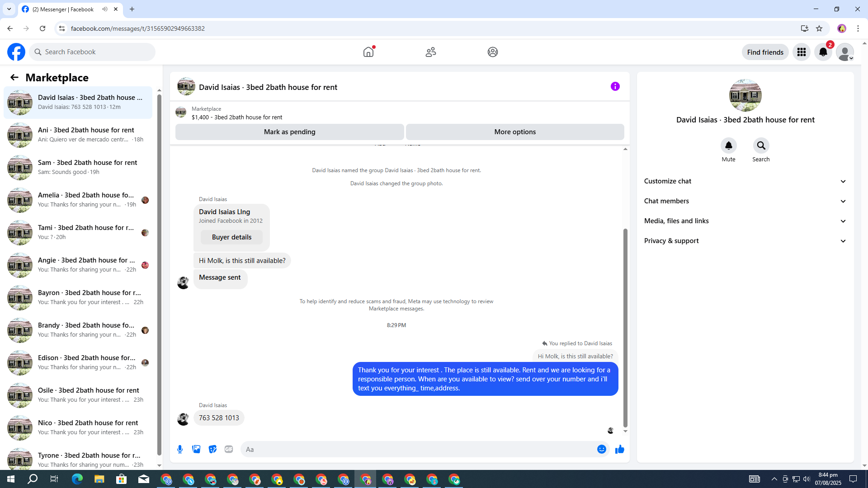868x488 pixels.
Task: Click the Search Facebook field
Action: (92, 52)
